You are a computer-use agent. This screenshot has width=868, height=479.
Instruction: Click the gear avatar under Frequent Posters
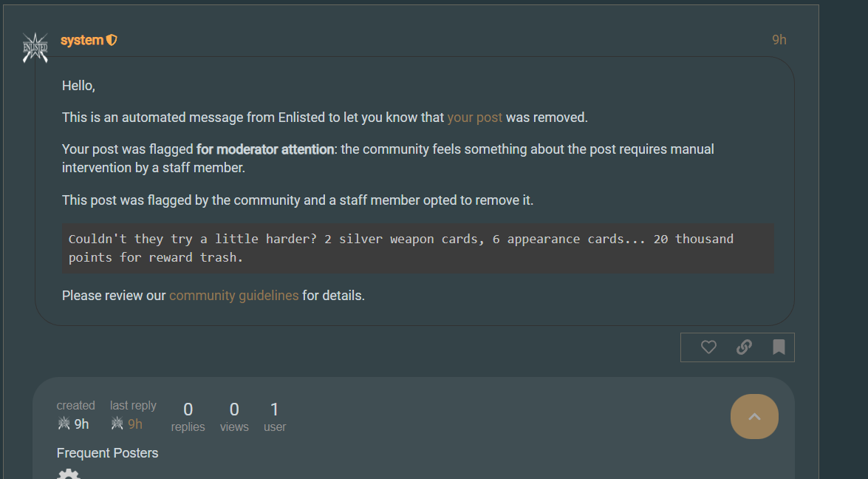(x=68, y=473)
